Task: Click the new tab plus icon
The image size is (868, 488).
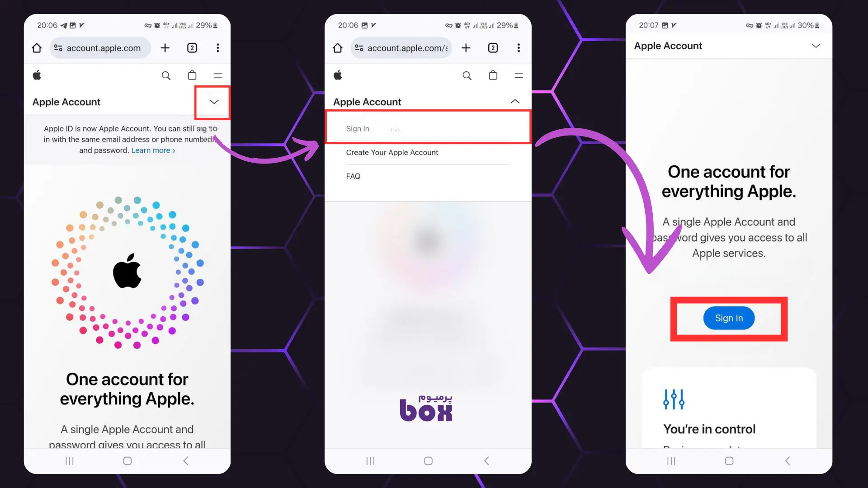Action: point(165,47)
